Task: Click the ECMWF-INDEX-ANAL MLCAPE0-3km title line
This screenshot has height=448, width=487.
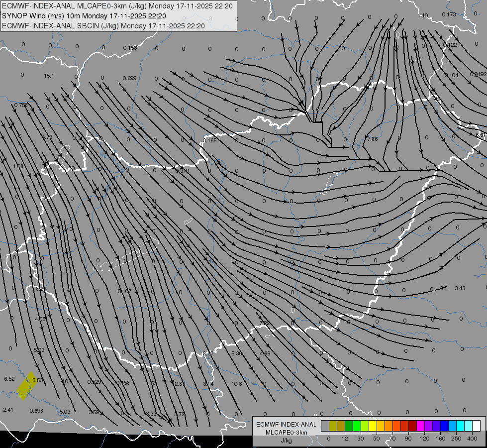Action: point(117,6)
